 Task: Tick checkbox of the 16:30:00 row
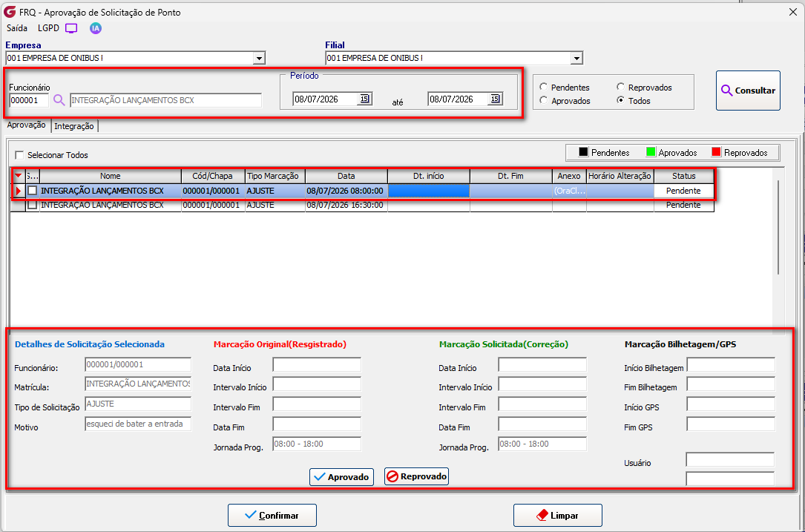point(33,205)
